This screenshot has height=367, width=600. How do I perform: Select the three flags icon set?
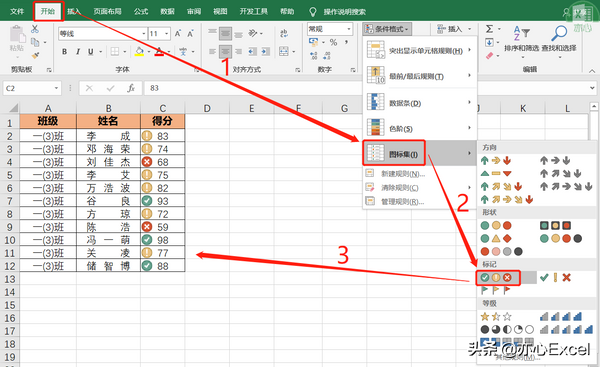point(496,290)
